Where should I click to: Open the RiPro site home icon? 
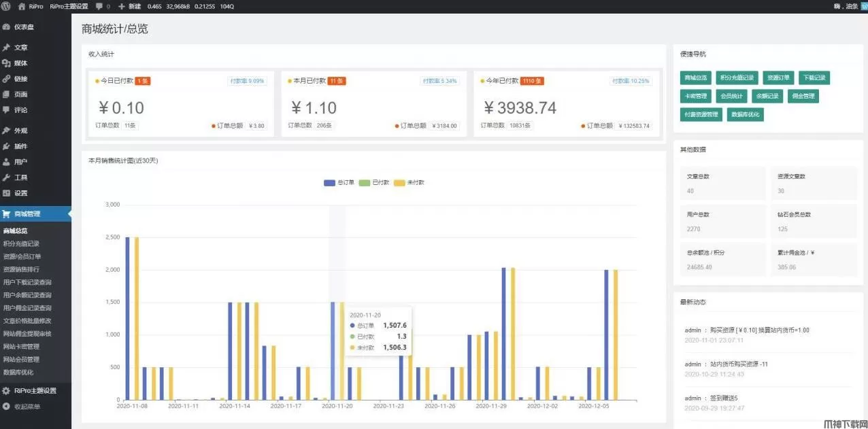[x=22, y=6]
